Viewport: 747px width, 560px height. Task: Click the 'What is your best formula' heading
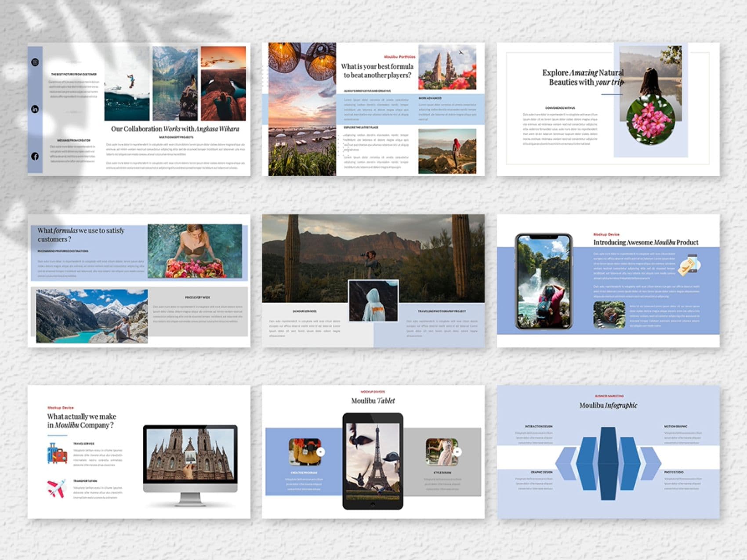pyautogui.click(x=377, y=71)
